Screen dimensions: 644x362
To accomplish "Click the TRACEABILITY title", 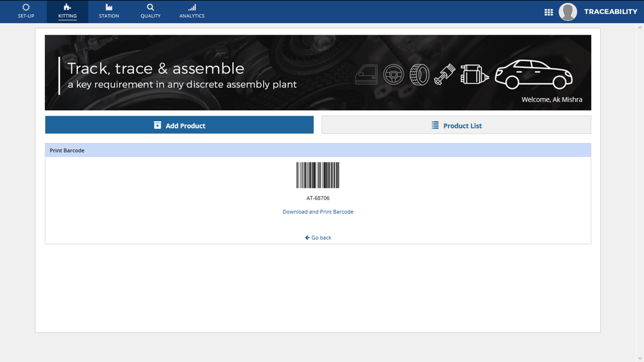I will (610, 12).
